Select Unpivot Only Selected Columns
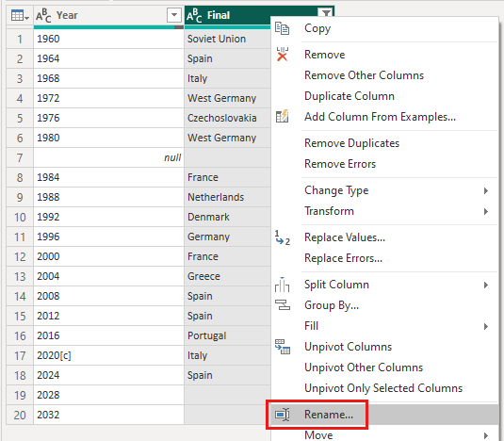The width and height of the screenshot is (504, 441). [383, 388]
